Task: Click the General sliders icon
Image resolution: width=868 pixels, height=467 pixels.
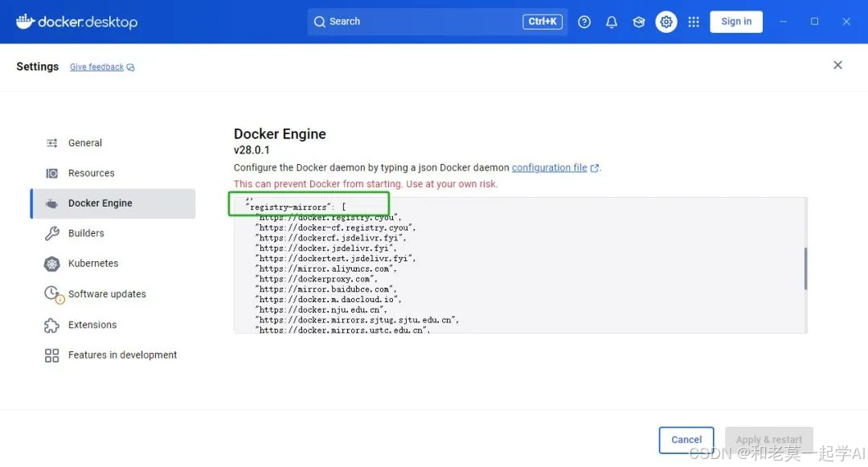Action: [x=52, y=143]
